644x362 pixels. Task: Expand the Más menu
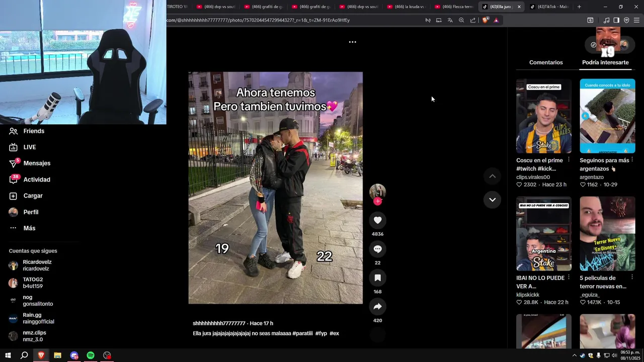coord(22,228)
